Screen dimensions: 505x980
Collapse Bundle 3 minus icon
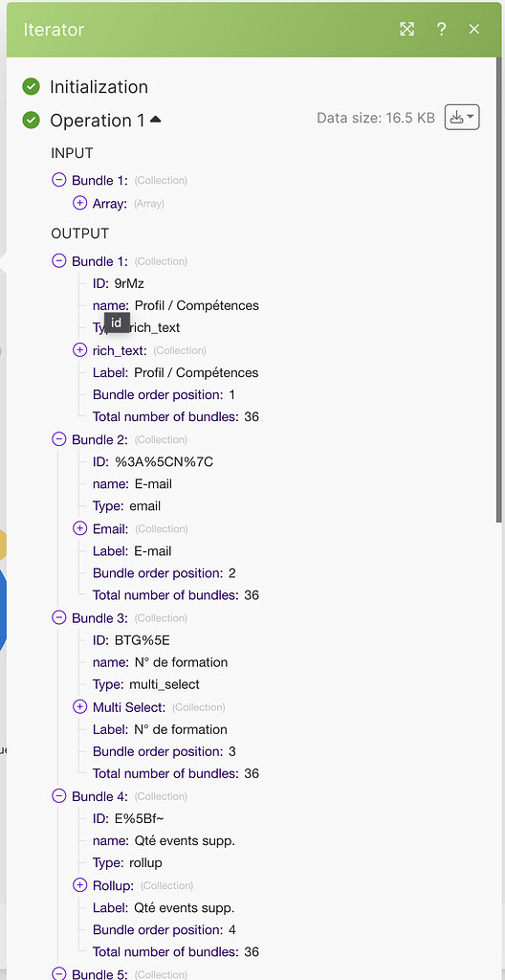click(58, 617)
